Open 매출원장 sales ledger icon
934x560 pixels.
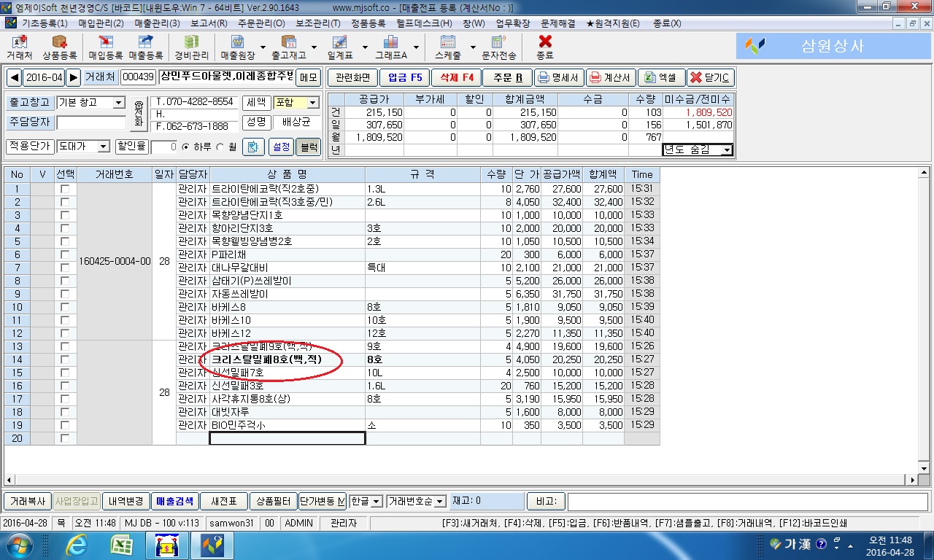click(237, 47)
